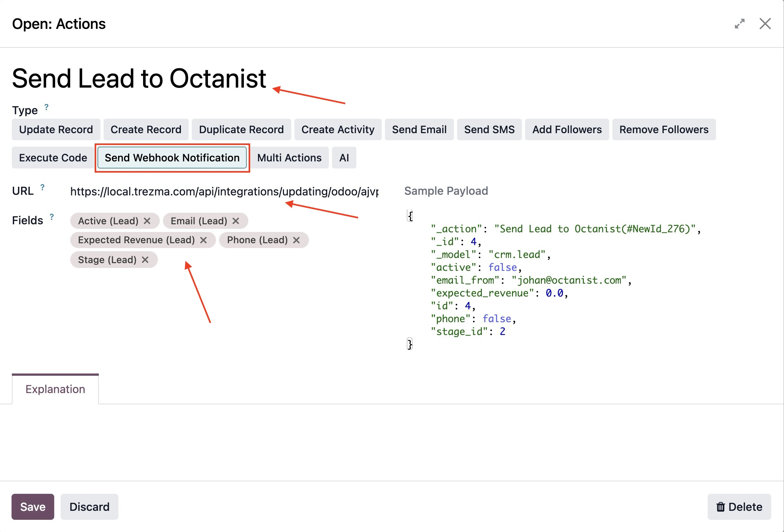Choose the Send SMS action type
Screen dimensions: 784x532
(x=490, y=130)
